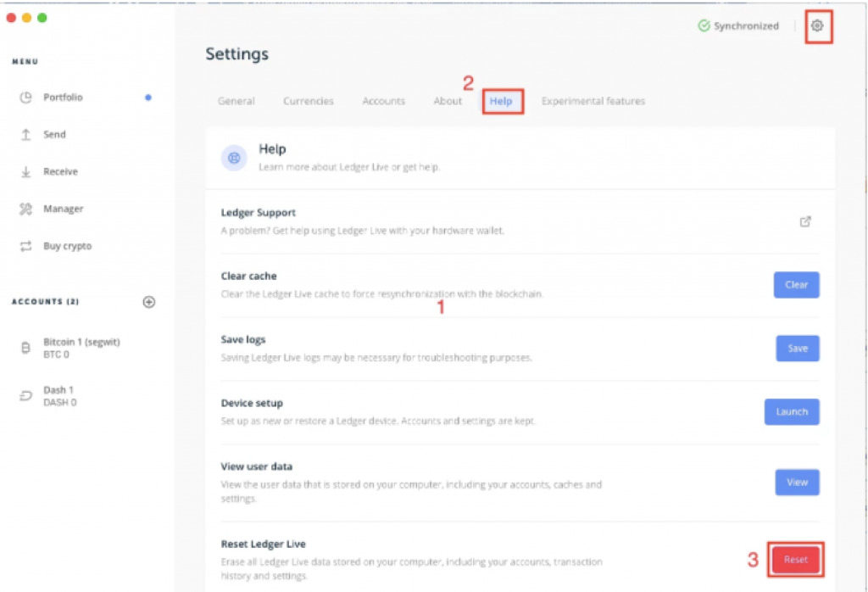Screen dimensions: 868x592
Task: Click the blue Portfolio notification dot
Action: coord(147,98)
